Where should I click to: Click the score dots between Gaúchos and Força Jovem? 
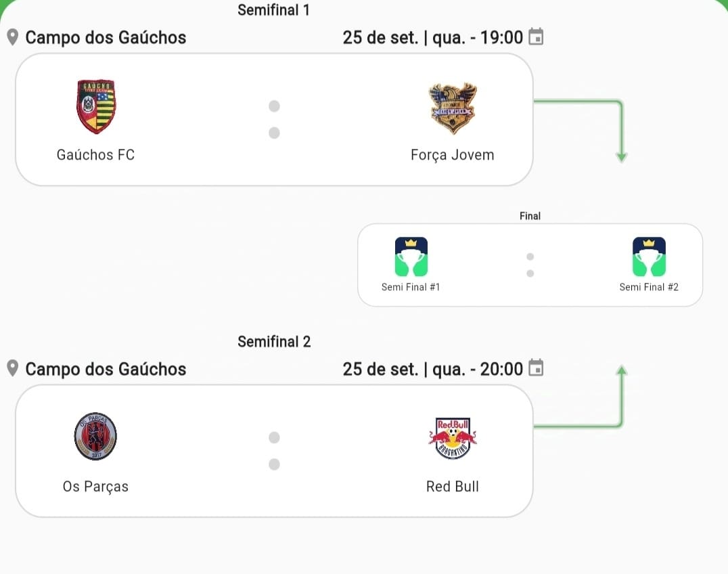[x=274, y=119]
